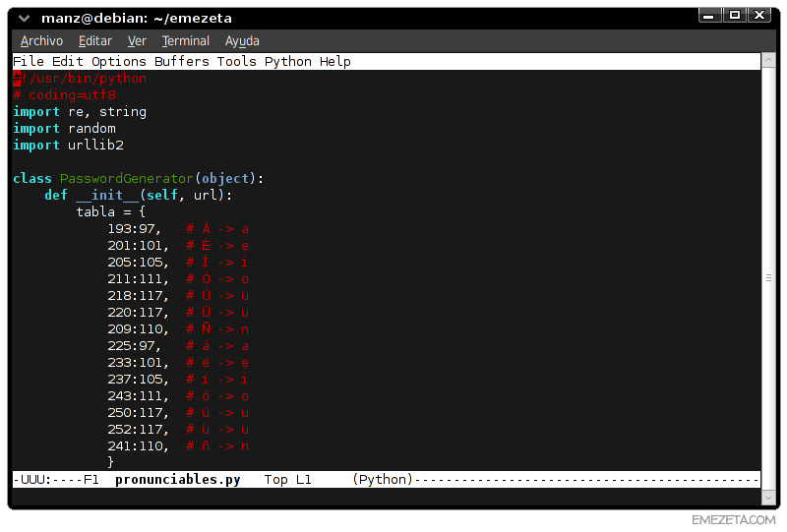Click the shebang line /usr/bin/python

pos(80,79)
